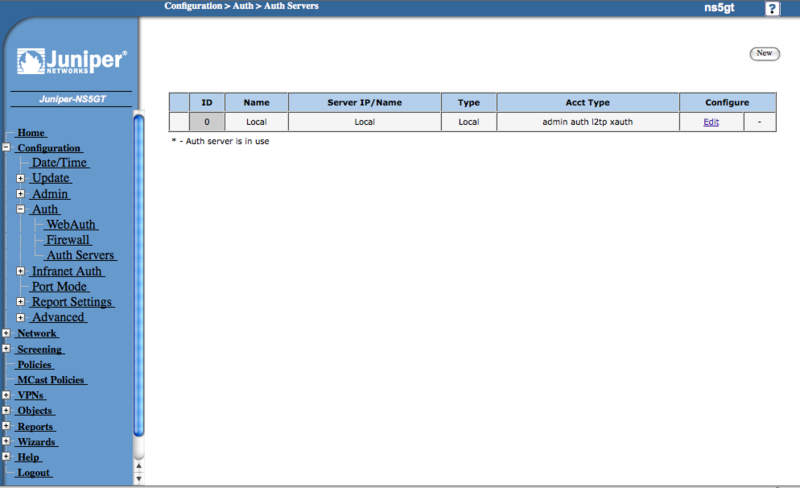Screen dimensions: 800x488
Task: Expand the Wizards tree node
Action: (6, 441)
